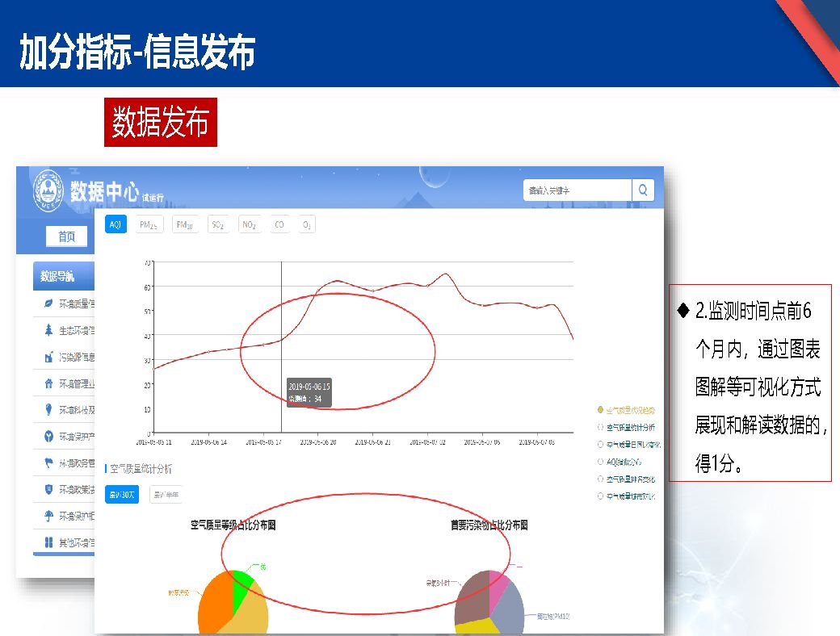Viewport: 840px width, 636px height.
Task: Click the 首要污染物占比分布图 chart title
Action: click(489, 525)
